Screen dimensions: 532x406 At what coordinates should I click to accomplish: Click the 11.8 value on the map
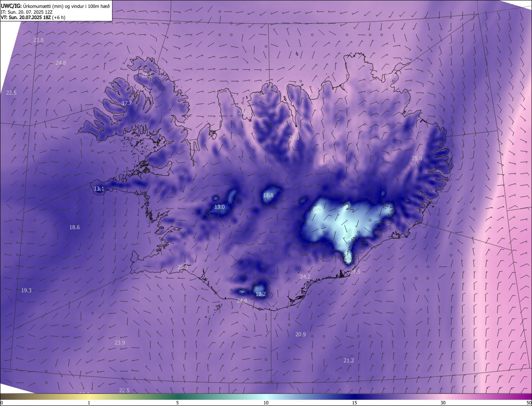click(x=268, y=196)
